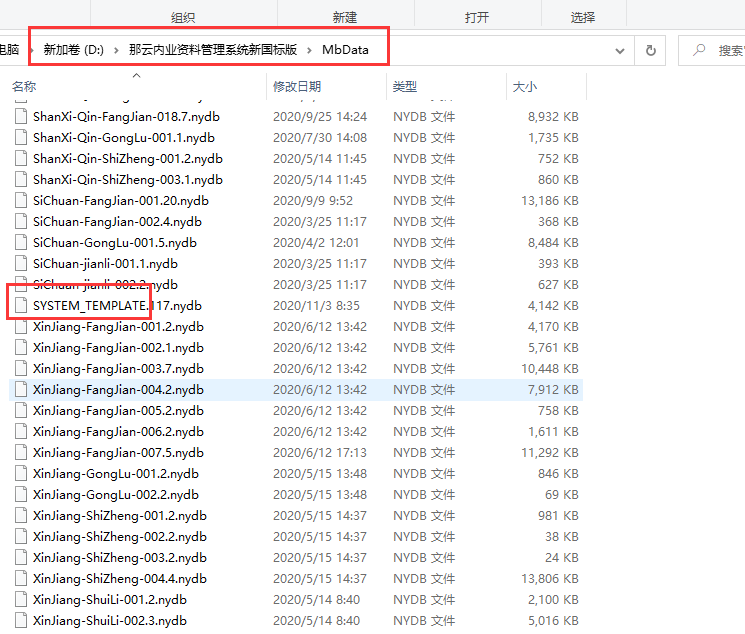Click file icon of ShanXi-Qin-GongLu-001.1.nydb
This screenshot has width=745, height=634.
[x=21, y=138]
